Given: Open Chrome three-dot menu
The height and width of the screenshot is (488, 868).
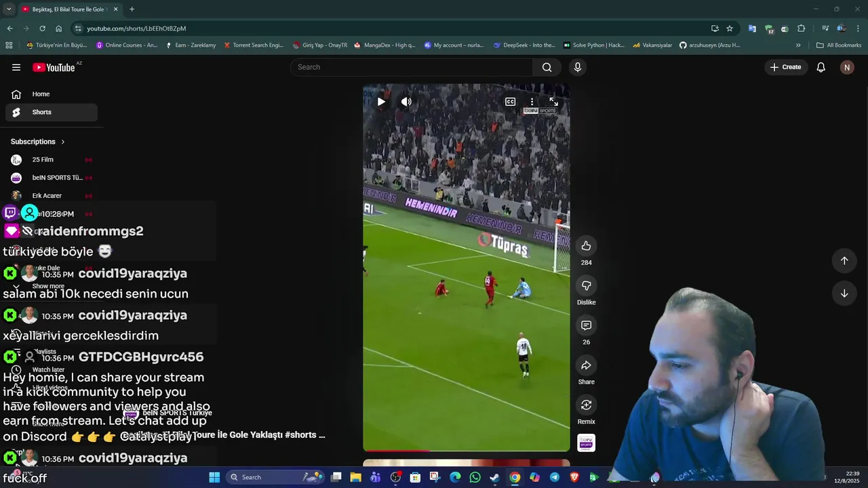Looking at the screenshot, I should 859,28.
